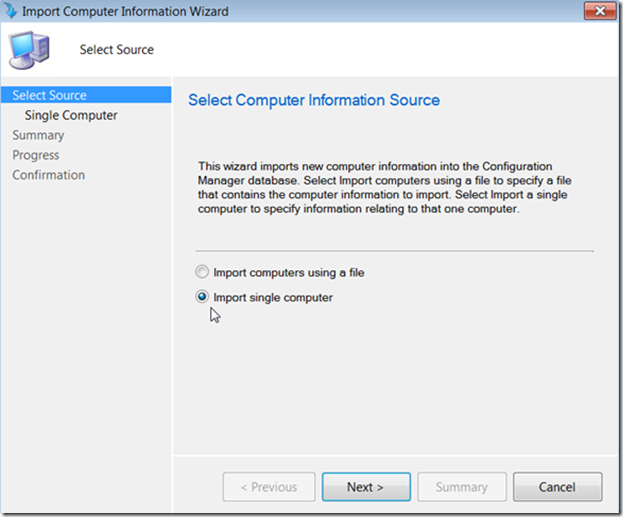Click the 'Import computers using a file' label text

point(289,273)
